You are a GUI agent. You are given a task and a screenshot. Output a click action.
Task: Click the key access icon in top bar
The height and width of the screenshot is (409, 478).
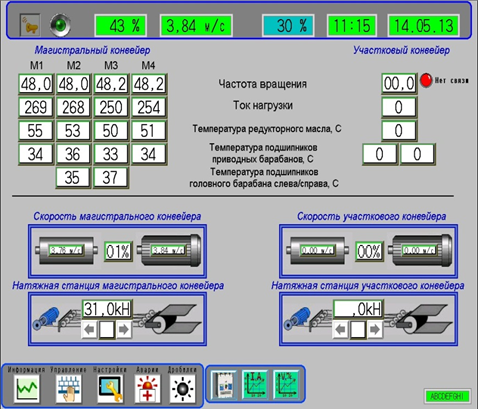(30, 25)
